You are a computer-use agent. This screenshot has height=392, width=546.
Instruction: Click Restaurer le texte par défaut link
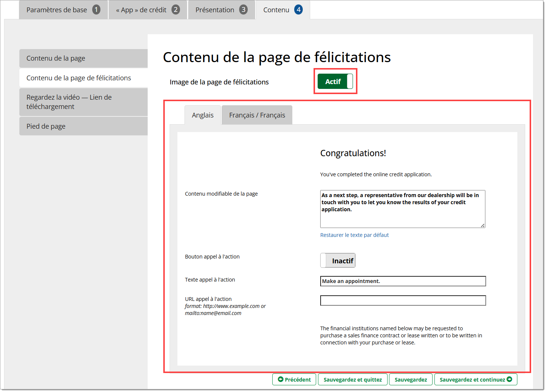354,235
